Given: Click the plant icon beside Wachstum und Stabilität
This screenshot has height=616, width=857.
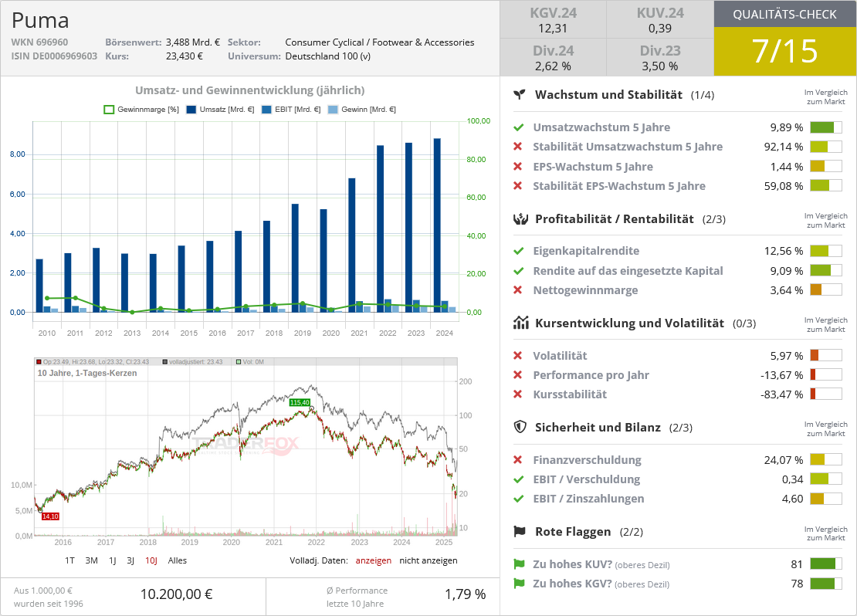Looking at the screenshot, I should point(520,94).
